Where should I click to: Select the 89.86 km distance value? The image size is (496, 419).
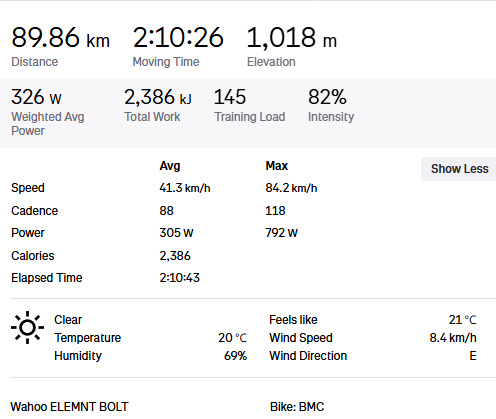(60, 37)
